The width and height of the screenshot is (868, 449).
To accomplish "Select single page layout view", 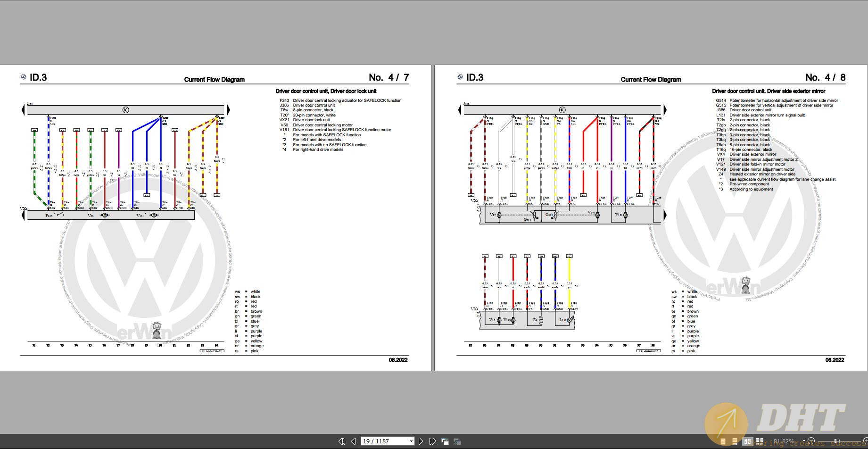I will (x=723, y=441).
